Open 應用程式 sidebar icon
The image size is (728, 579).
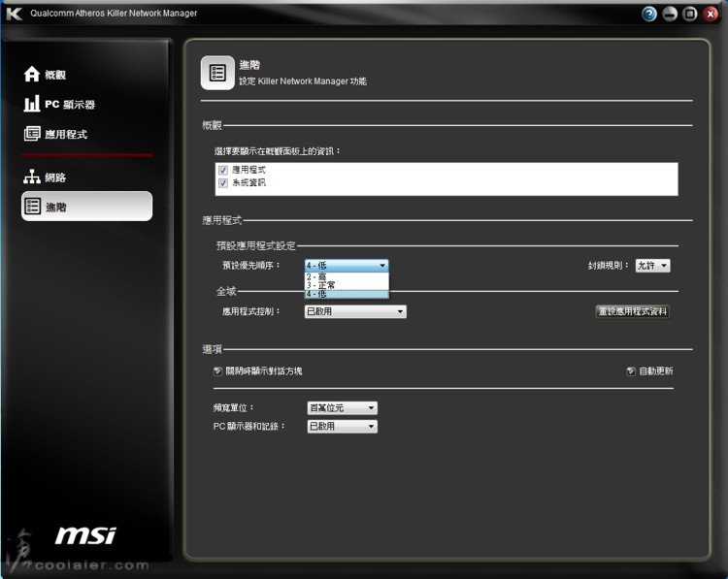[x=32, y=134]
